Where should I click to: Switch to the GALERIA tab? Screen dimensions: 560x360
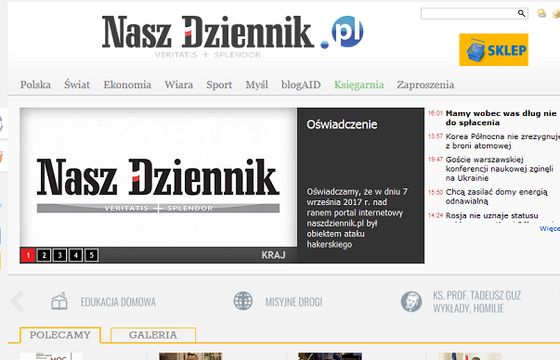coord(153,335)
